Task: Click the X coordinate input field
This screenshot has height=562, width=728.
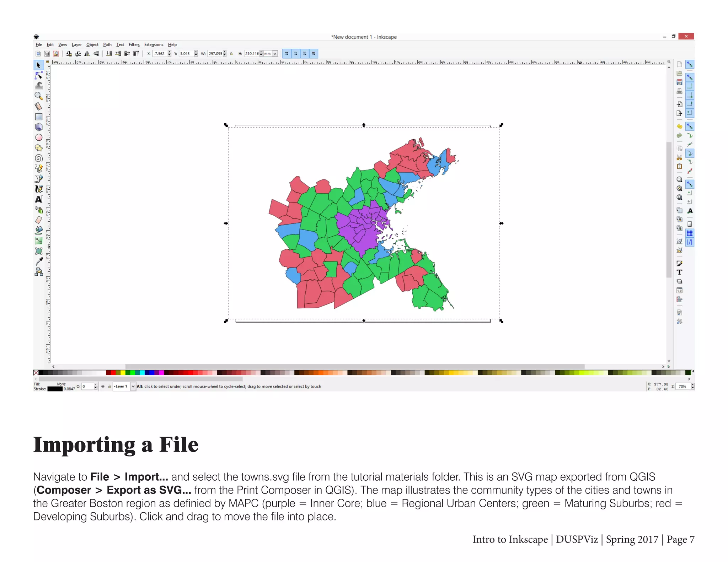Action: point(160,54)
